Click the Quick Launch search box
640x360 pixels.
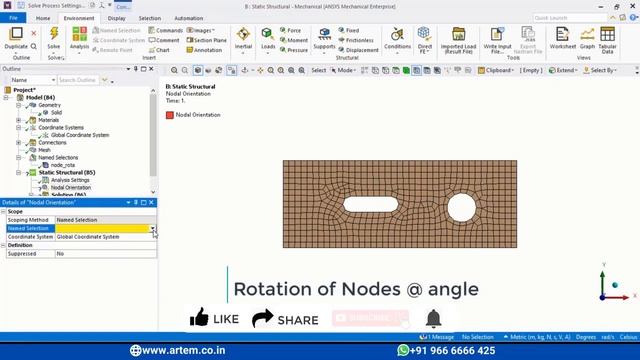[x=570, y=18]
